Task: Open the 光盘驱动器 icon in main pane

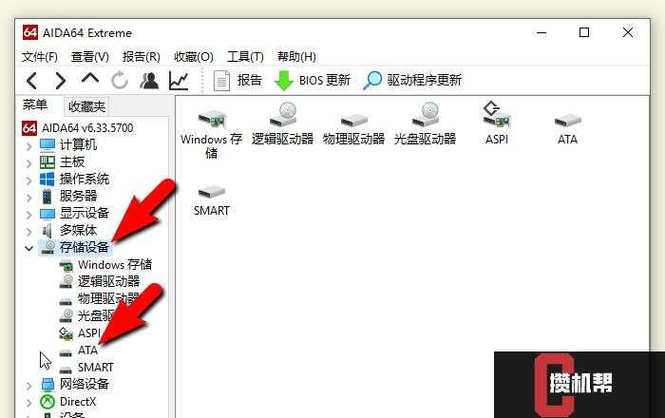Action: [425, 125]
